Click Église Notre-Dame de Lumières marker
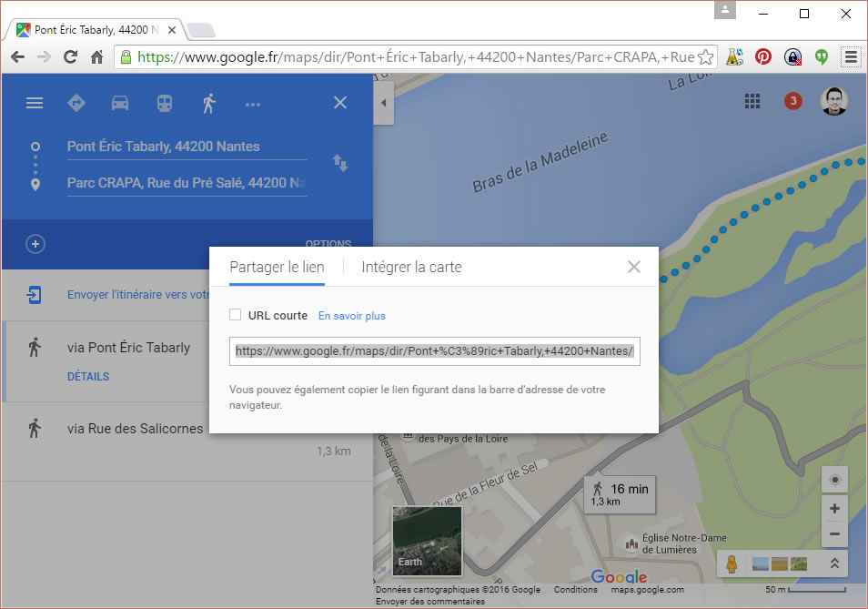This screenshot has width=868, height=609. pyautogui.click(x=631, y=543)
